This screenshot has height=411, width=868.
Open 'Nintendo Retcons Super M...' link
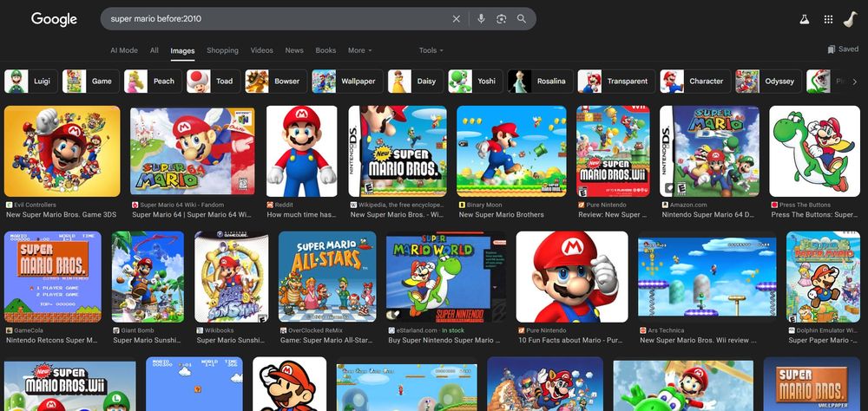[x=52, y=340]
